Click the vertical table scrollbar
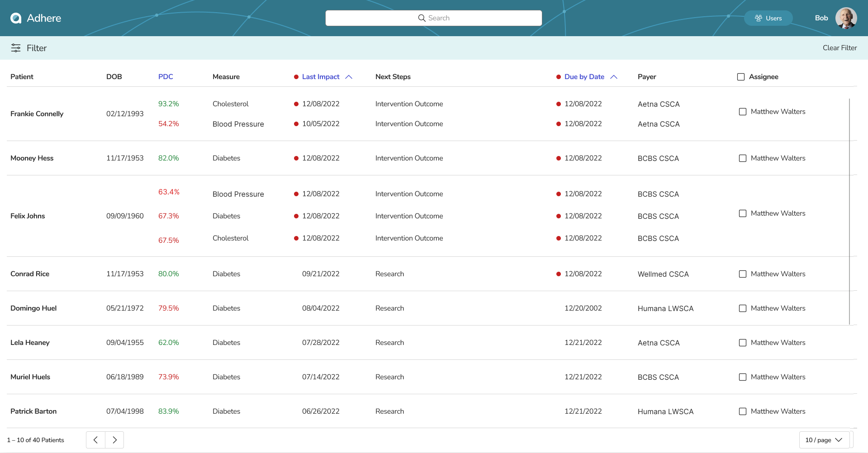Screen dimensions: 868x453 (849, 211)
